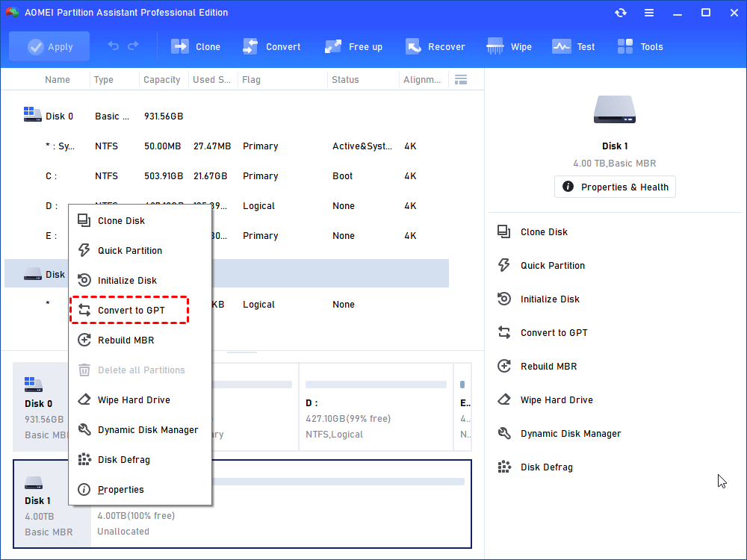Sort by Used Space column header

point(211,80)
